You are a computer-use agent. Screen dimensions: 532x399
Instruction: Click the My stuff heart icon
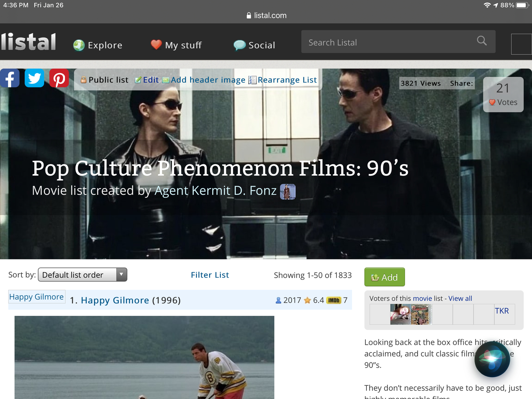pyautogui.click(x=156, y=45)
